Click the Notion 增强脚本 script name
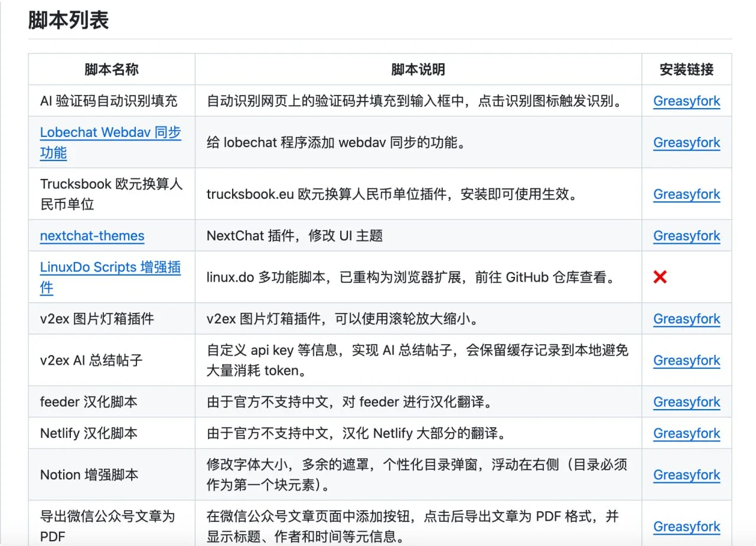The width and height of the screenshot is (756, 546). tap(89, 475)
